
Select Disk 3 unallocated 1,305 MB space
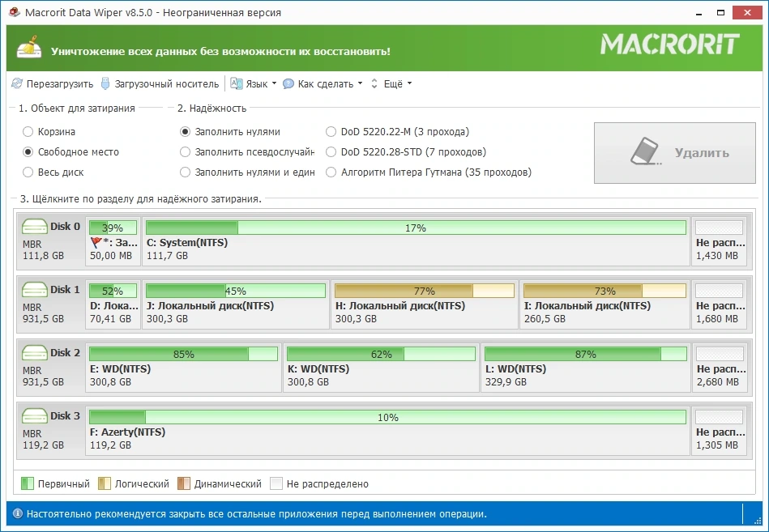point(720,431)
